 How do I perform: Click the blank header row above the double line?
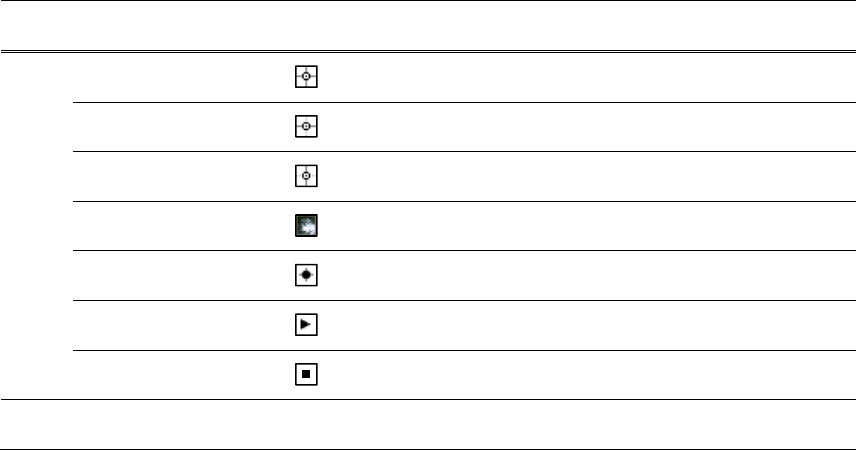[428, 26]
